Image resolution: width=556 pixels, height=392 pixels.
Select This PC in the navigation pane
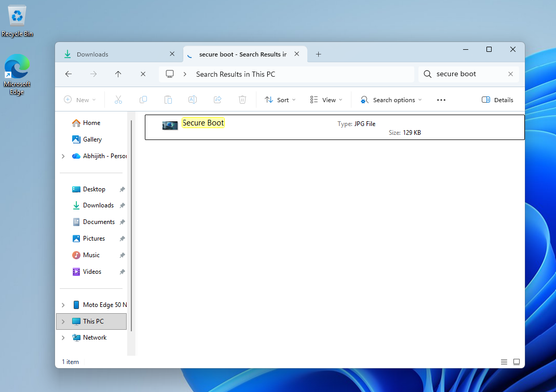(x=91, y=321)
